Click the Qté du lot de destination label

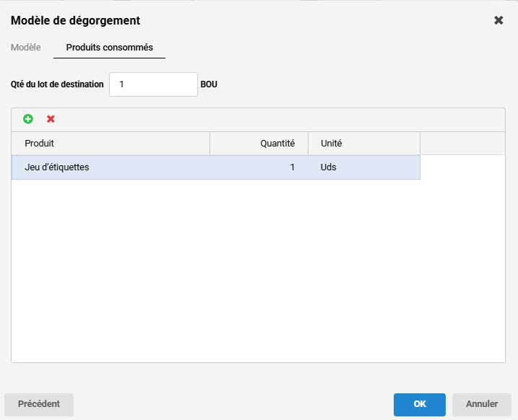click(x=57, y=84)
